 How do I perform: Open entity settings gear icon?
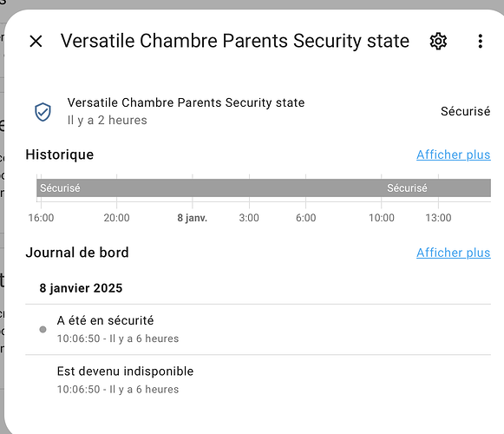pos(438,41)
